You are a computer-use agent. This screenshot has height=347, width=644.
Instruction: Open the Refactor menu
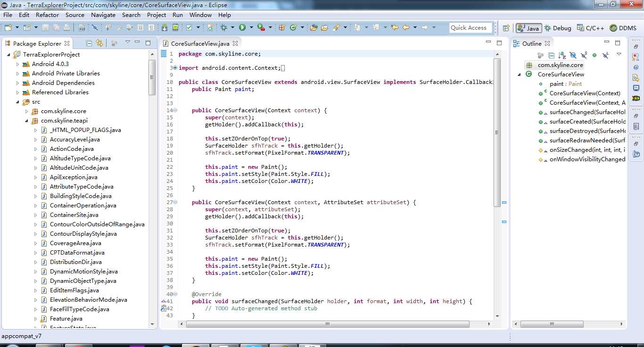point(47,15)
